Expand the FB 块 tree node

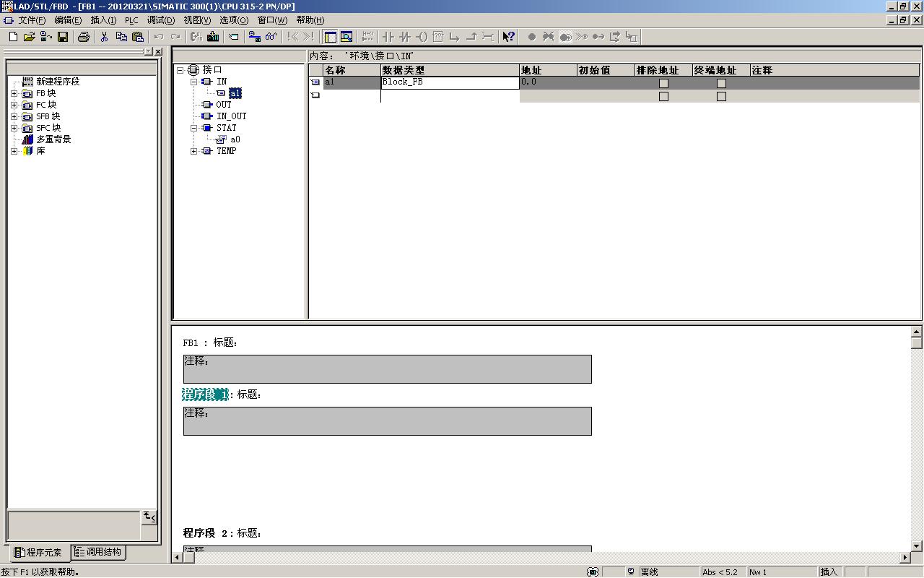[x=14, y=93]
